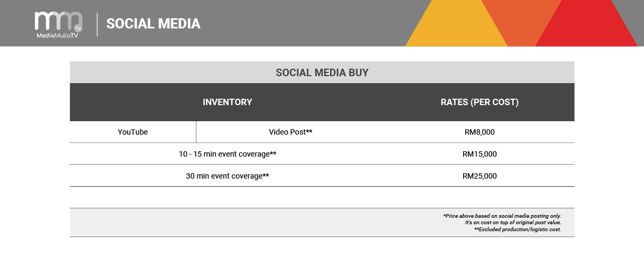Click the 'on cost on top' footnote line
644x258 pixels.
513,222
